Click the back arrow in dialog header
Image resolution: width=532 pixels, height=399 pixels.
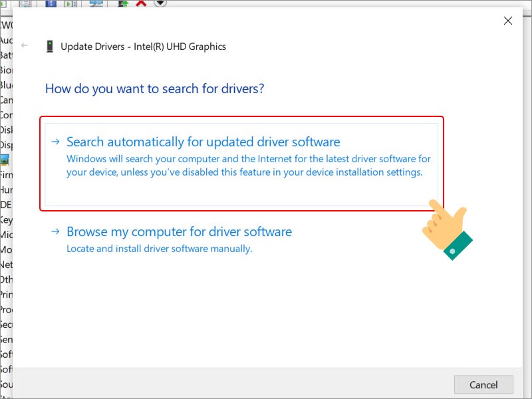(x=25, y=46)
